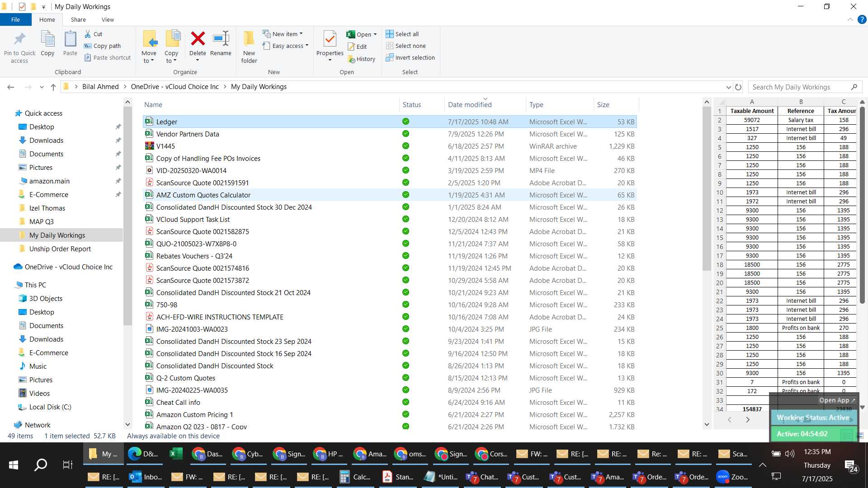
Task: Select Network in navigation pane
Action: point(38,425)
